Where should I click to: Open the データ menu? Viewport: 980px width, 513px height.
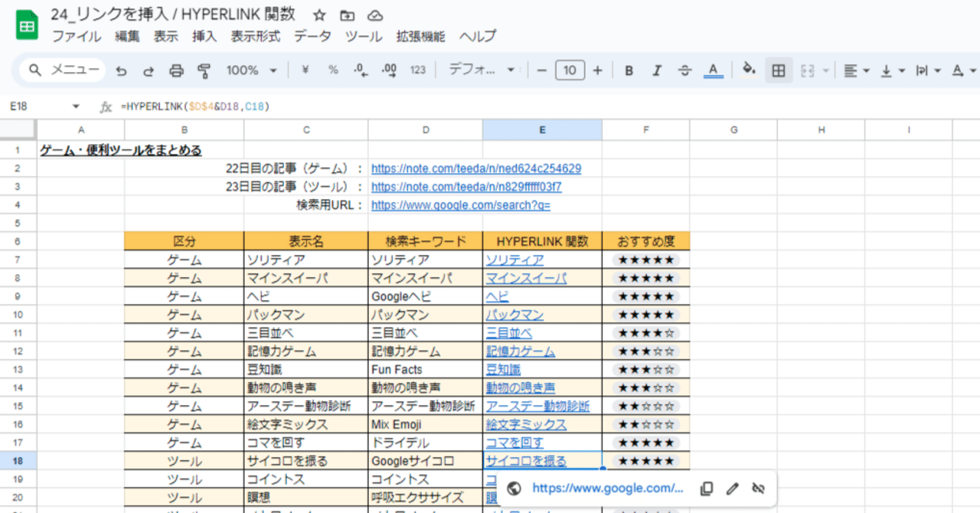tap(311, 36)
